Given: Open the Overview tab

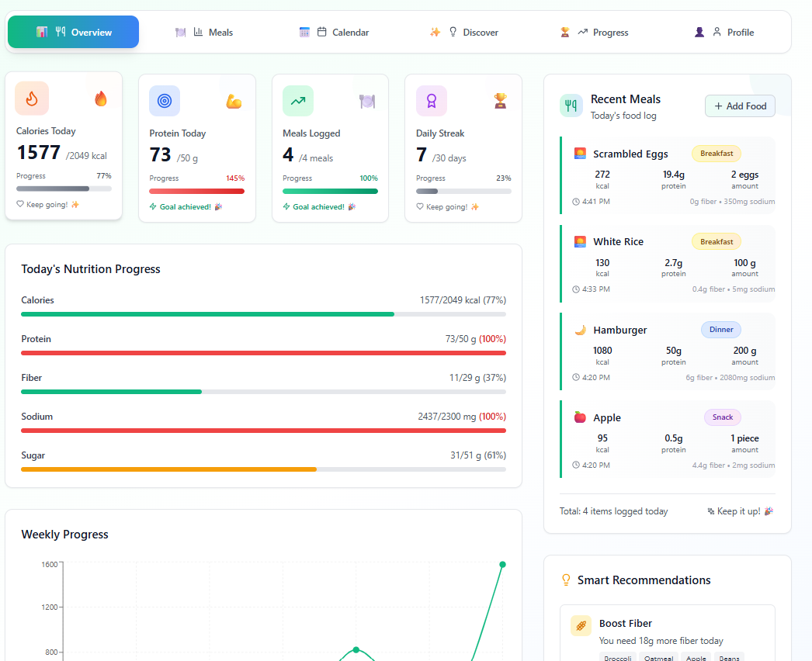Looking at the screenshot, I should (x=73, y=32).
